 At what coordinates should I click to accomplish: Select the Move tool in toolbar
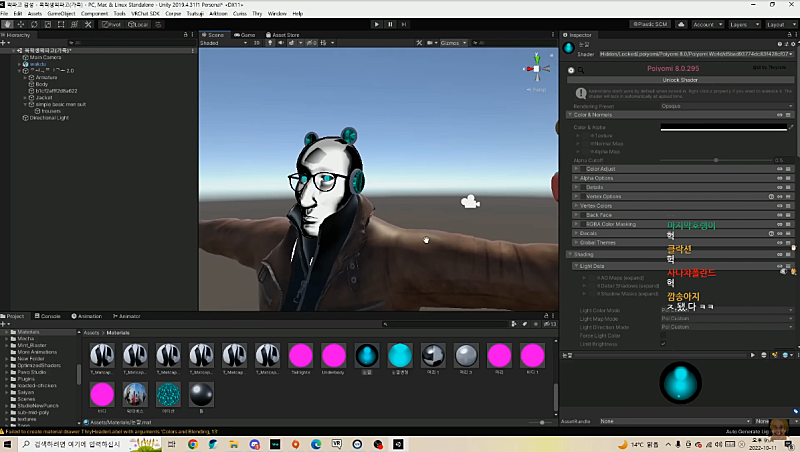22,23
